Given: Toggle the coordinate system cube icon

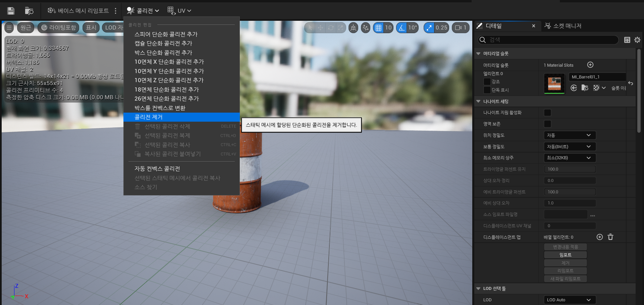Looking at the screenshot, I should pyautogui.click(x=353, y=27).
